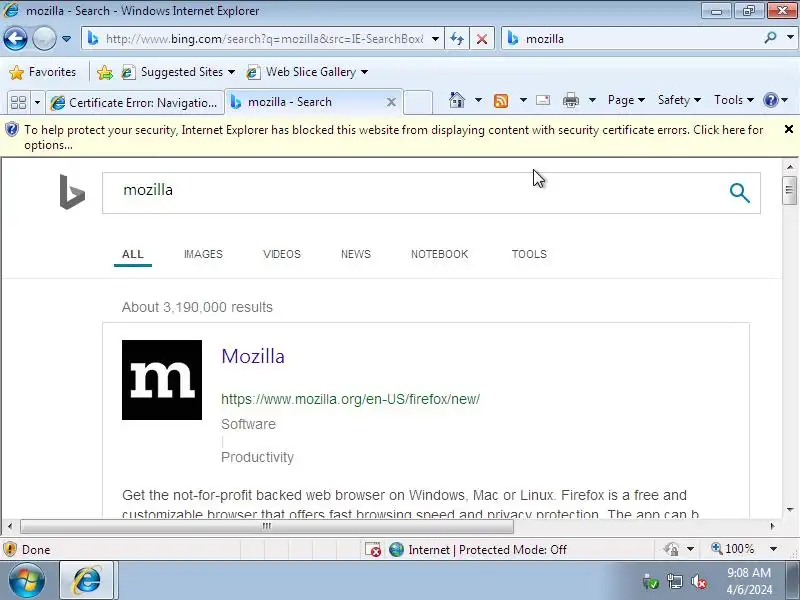Click the About 3,190,000 results text
Viewport: 800px width, 600px height.
(197, 307)
